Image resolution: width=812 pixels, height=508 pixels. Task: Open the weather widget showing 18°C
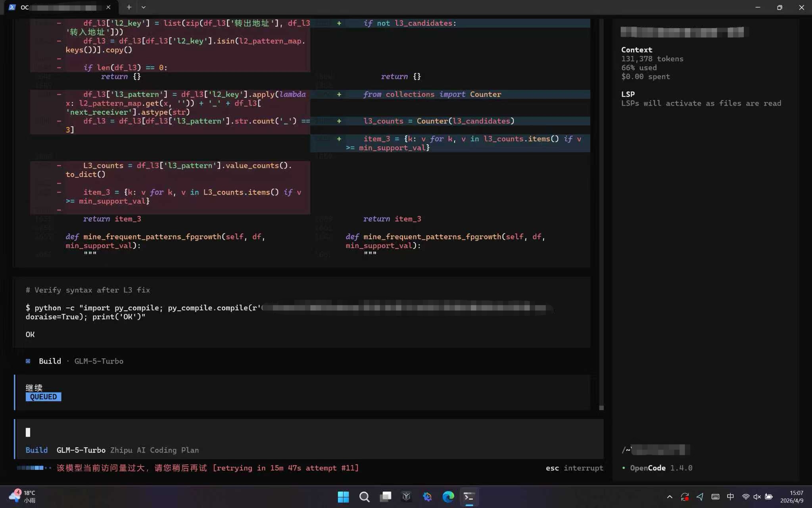23,496
